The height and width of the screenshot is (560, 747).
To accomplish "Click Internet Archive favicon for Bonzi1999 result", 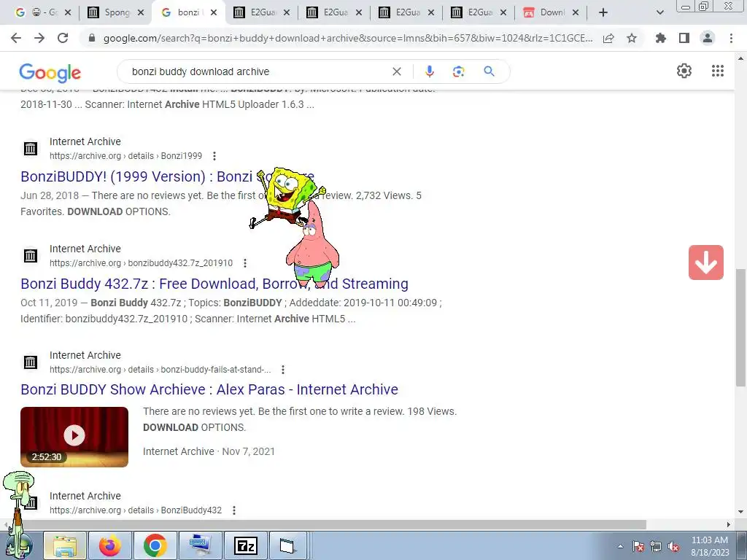I will click(x=31, y=149).
